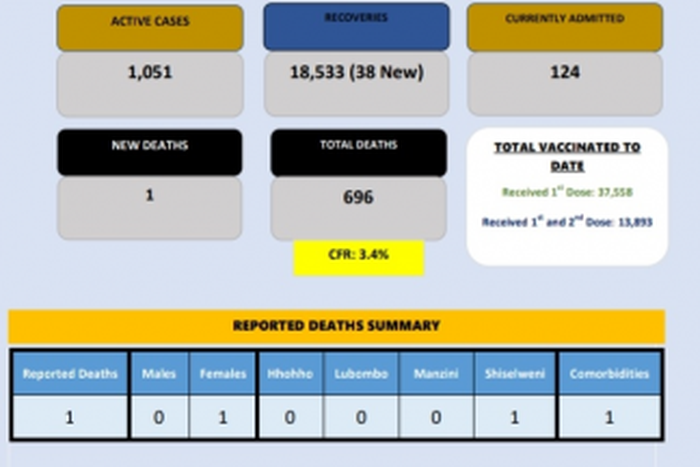
Task: Select the 696 total deaths value
Action: pyautogui.click(x=358, y=197)
